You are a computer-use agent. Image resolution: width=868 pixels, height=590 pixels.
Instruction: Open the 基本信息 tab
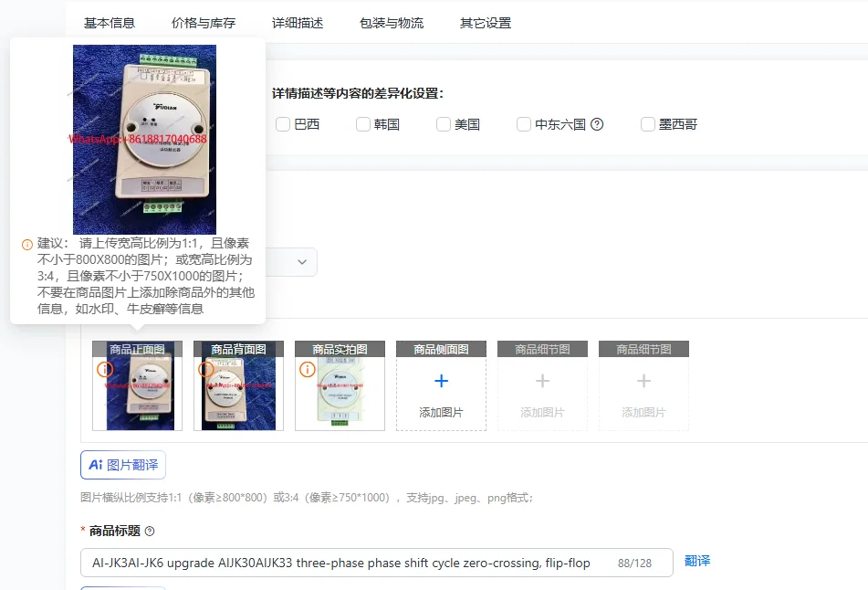click(x=110, y=23)
